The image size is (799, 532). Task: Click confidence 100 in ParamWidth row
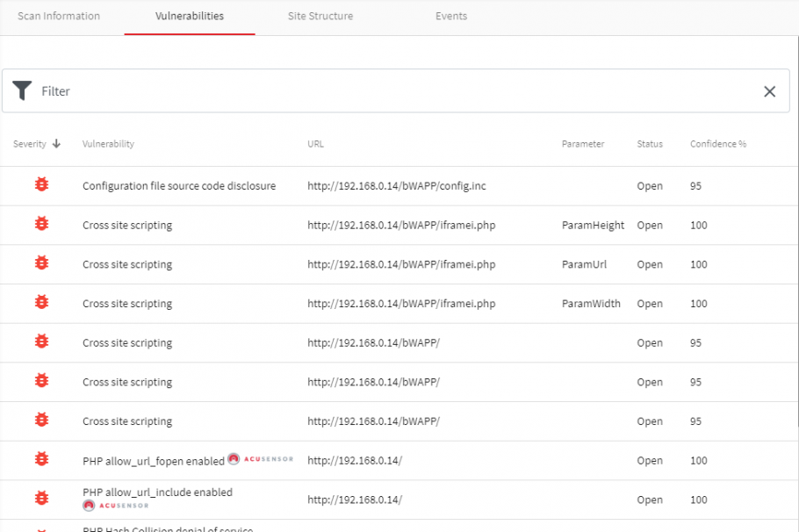pos(699,304)
